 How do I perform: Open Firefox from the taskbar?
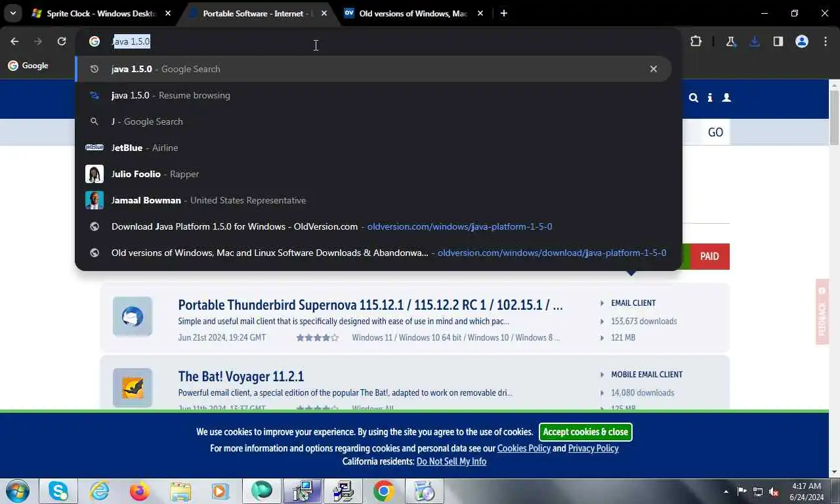click(x=140, y=491)
